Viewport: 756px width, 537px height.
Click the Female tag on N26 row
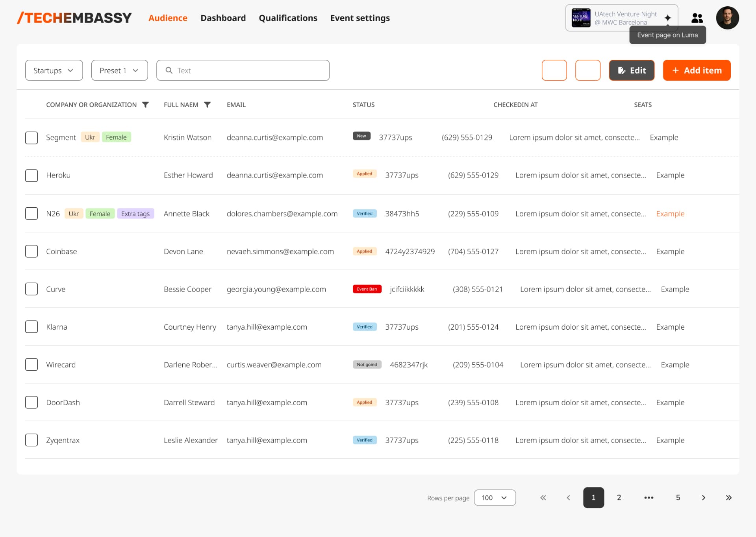tap(100, 214)
